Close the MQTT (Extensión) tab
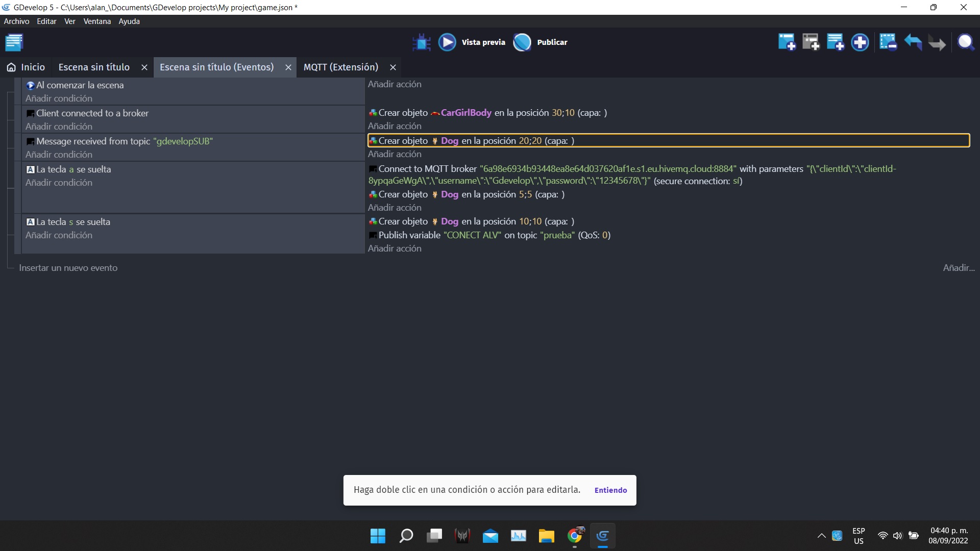 tap(393, 67)
